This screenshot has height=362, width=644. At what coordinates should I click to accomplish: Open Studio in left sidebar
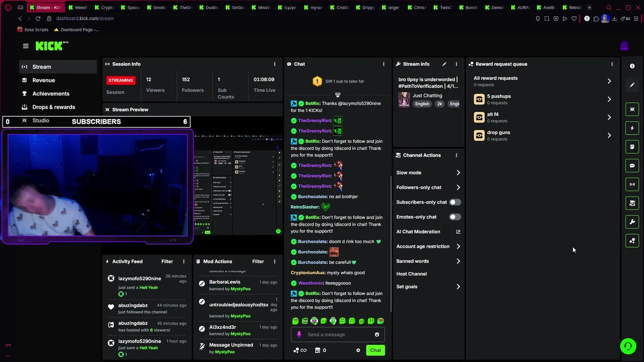tap(41, 121)
